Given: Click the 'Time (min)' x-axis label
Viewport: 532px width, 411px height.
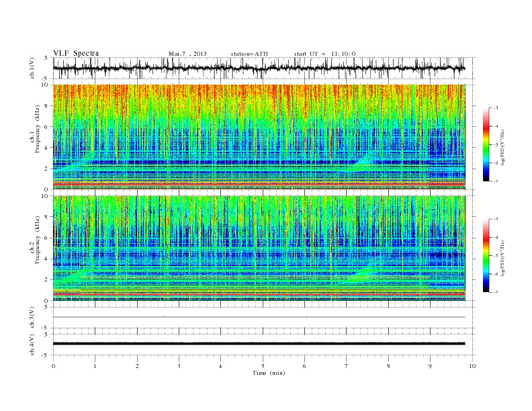Looking at the screenshot, I should coord(269,373).
